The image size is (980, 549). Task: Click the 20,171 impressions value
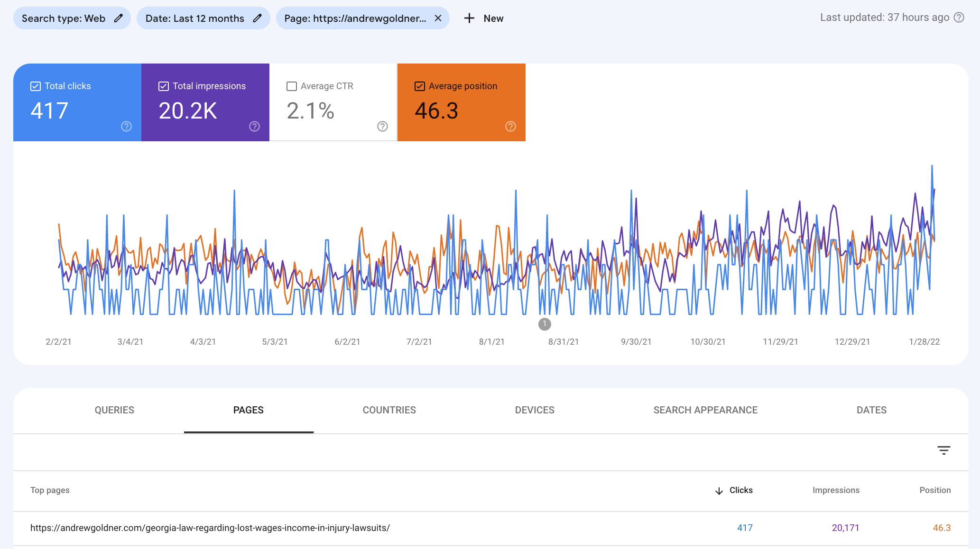(845, 528)
